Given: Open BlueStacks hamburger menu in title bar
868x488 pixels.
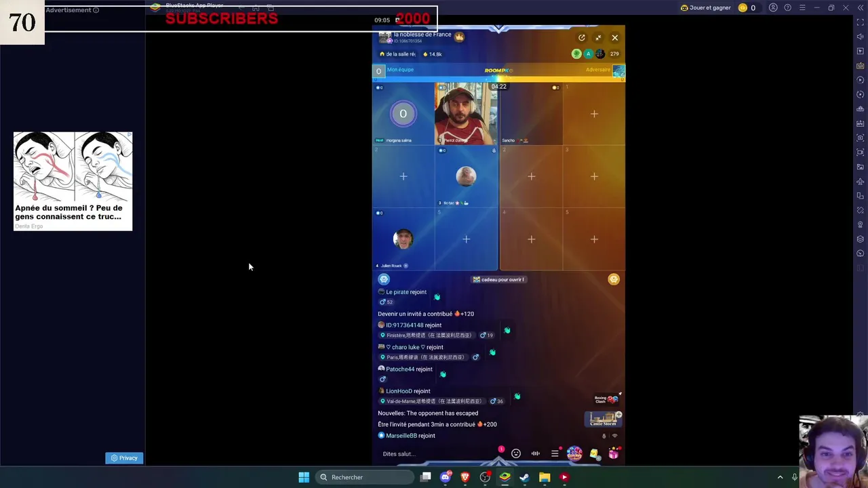Looking at the screenshot, I should tap(802, 7).
